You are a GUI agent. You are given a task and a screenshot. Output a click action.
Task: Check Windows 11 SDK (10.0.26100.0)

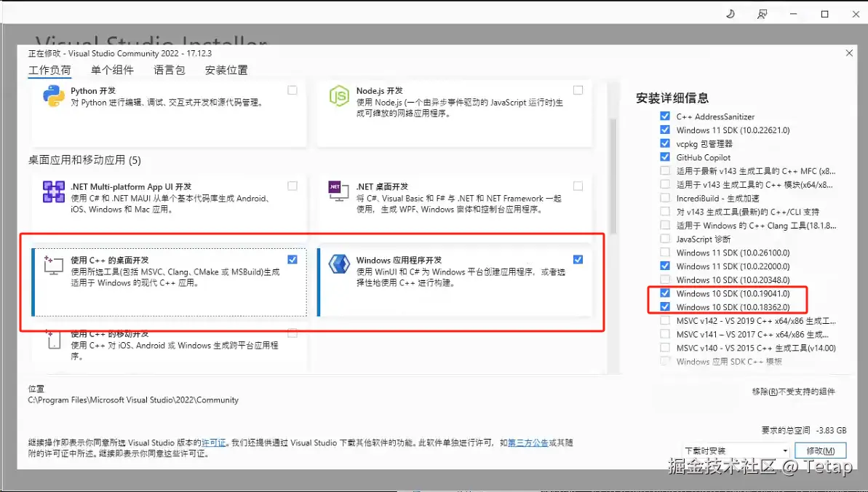[x=665, y=252]
